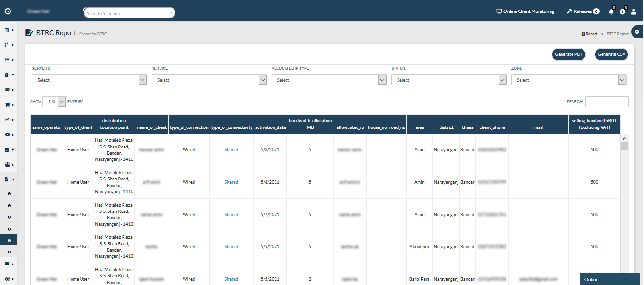
Task: Open the SERVERS select dropdown
Action: click(x=89, y=80)
